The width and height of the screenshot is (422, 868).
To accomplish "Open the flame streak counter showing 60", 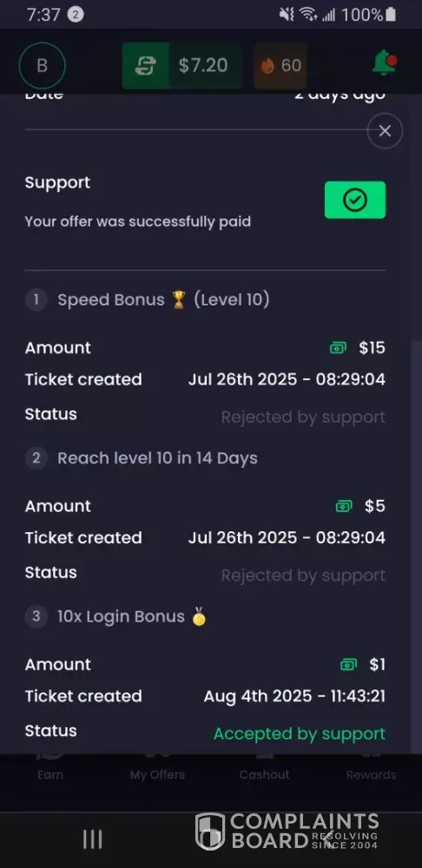I will click(280, 66).
